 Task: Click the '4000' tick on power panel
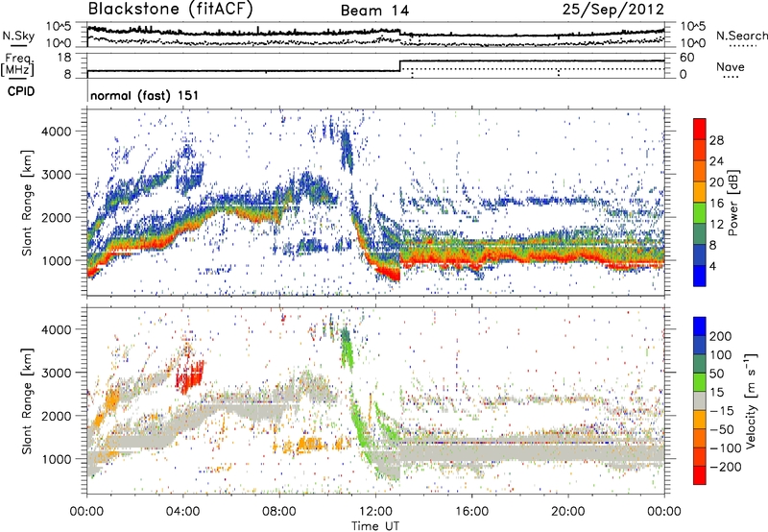click(56, 132)
